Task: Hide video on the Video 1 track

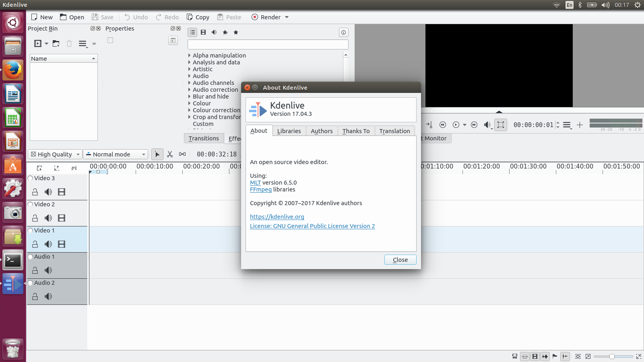Action: (62, 244)
